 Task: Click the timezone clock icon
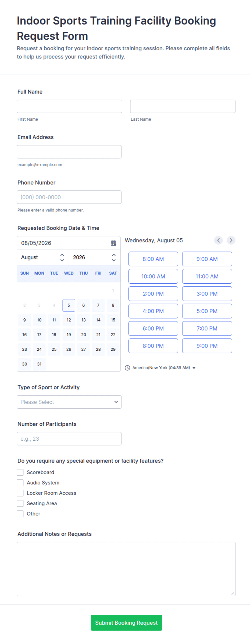click(x=127, y=368)
